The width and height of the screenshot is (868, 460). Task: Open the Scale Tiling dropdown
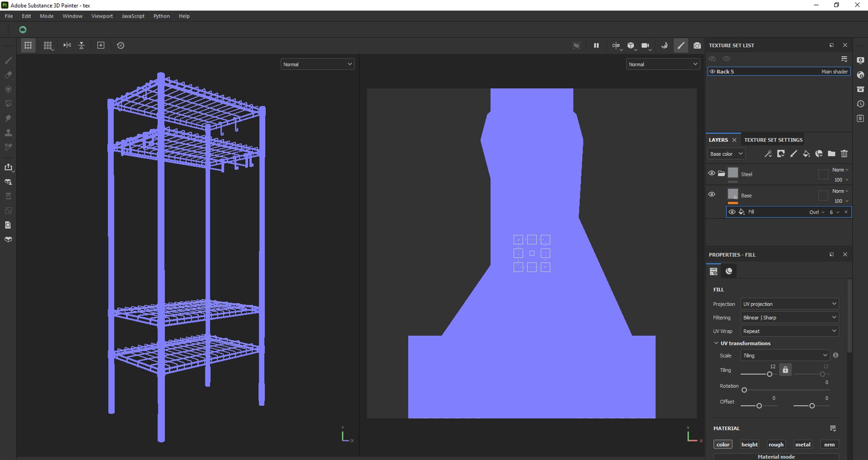click(x=785, y=356)
